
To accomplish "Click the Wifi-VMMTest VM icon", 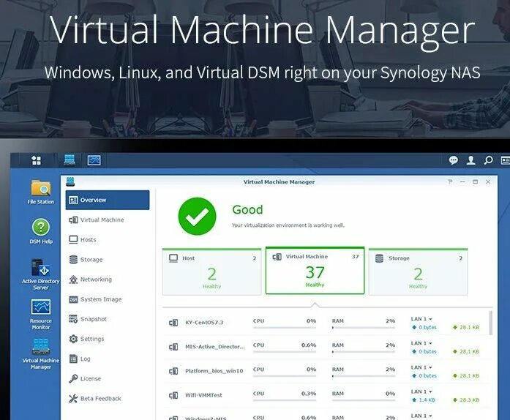I will coord(173,395).
